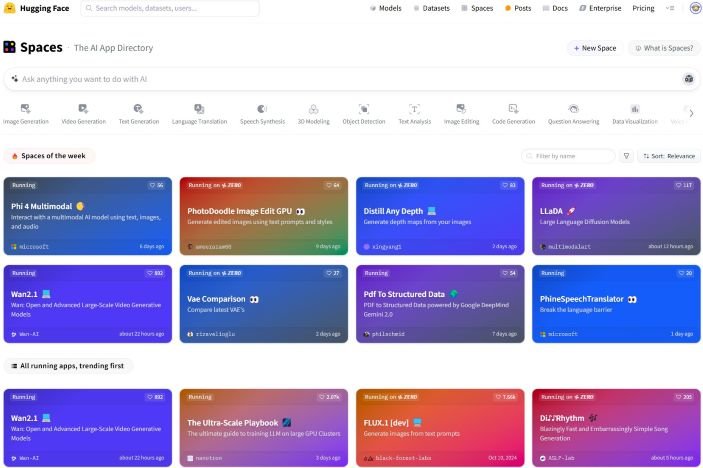The image size is (703, 468).
Task: Open the black-forest-labs author link
Action: [x=397, y=458]
